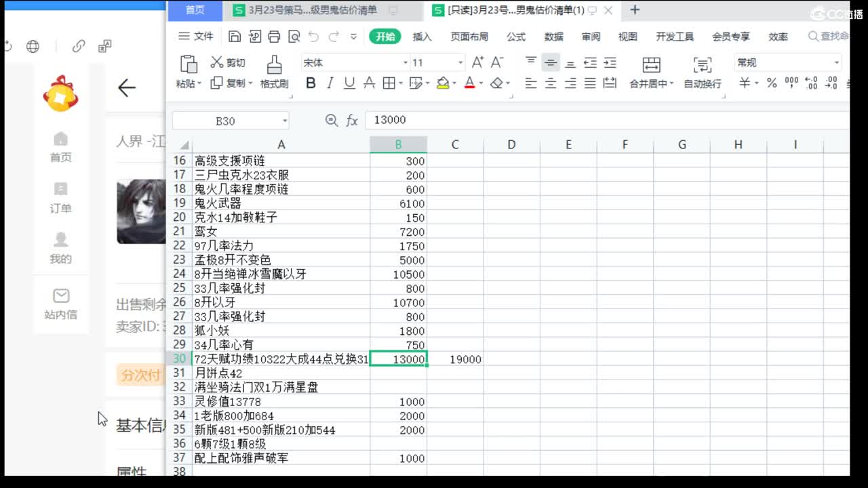Click the percent style icon
This screenshot has height=488, width=868.
(x=772, y=83)
